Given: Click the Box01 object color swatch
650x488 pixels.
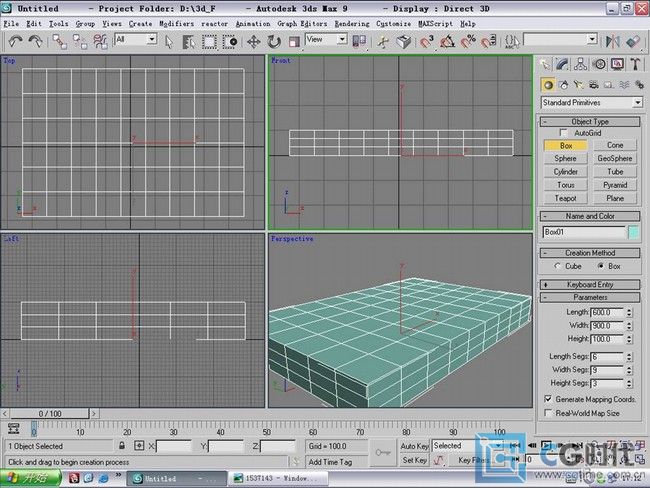Looking at the screenshot, I should point(633,232).
